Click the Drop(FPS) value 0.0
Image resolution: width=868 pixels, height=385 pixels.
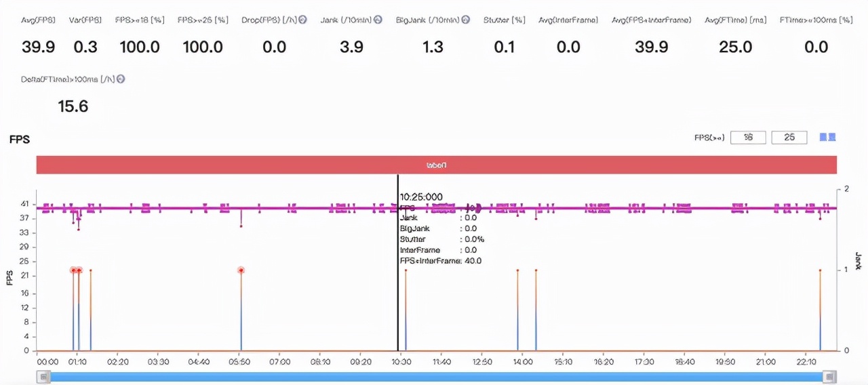pyautogui.click(x=274, y=47)
